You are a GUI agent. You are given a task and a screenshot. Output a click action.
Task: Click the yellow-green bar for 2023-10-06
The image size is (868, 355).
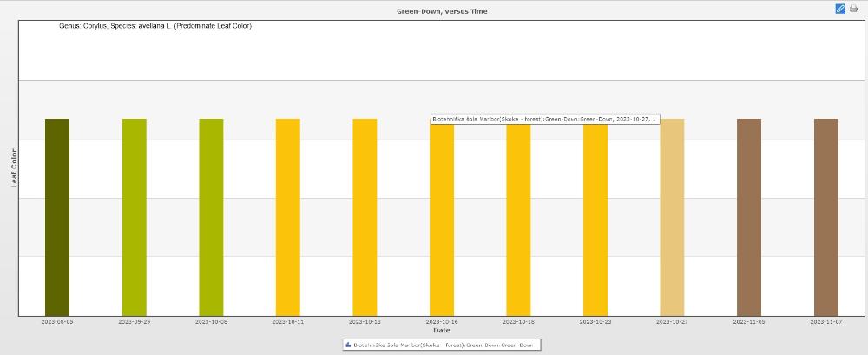(211, 217)
